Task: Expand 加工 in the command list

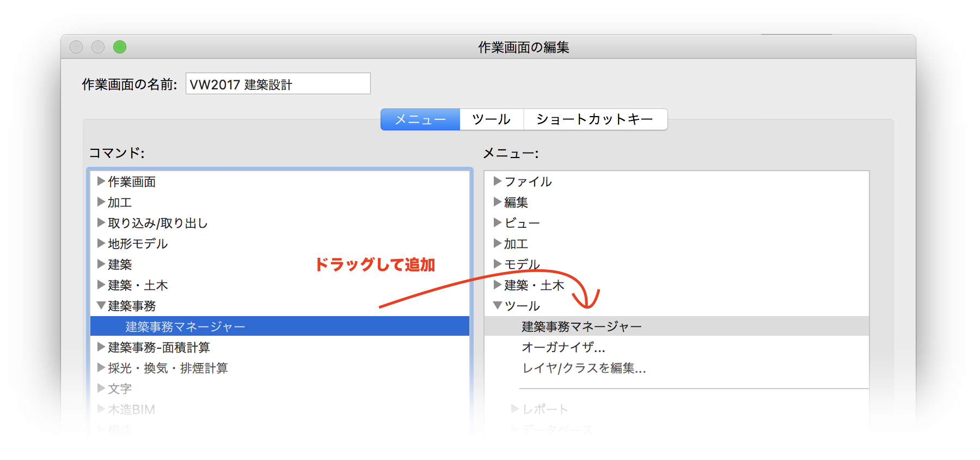Action: pyautogui.click(x=101, y=202)
